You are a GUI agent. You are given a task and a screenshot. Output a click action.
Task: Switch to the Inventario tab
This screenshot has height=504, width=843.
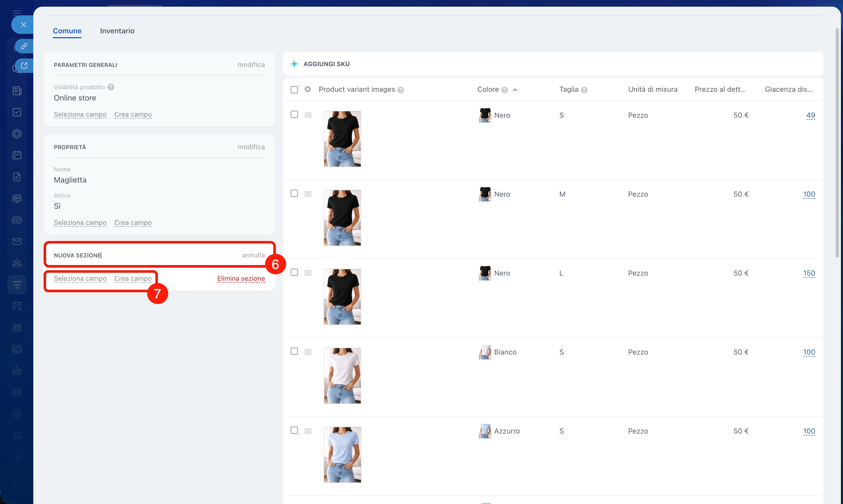click(x=117, y=31)
